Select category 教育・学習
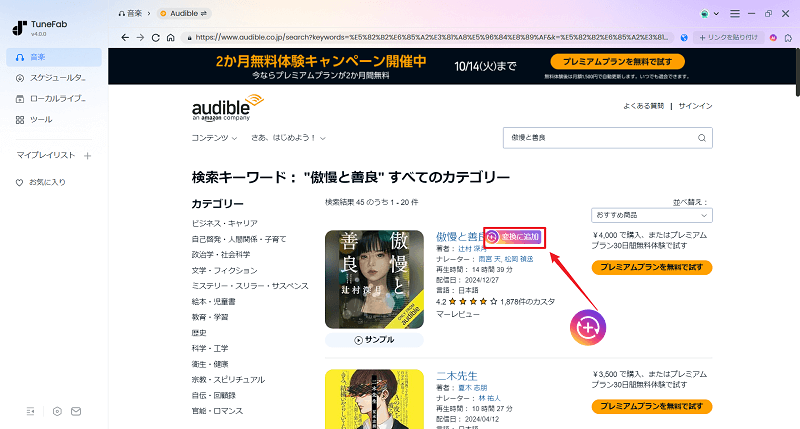Image resolution: width=800 pixels, height=429 pixels. coord(210,317)
